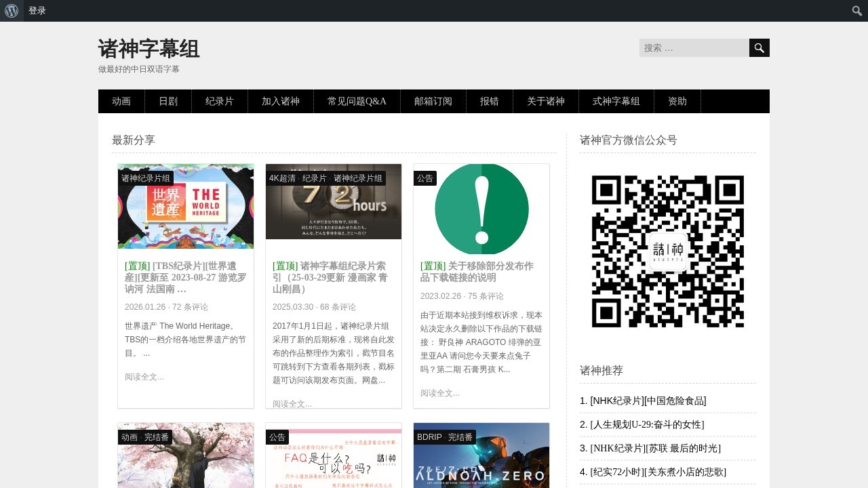Click the WeChat QR code image

pyautogui.click(x=667, y=251)
